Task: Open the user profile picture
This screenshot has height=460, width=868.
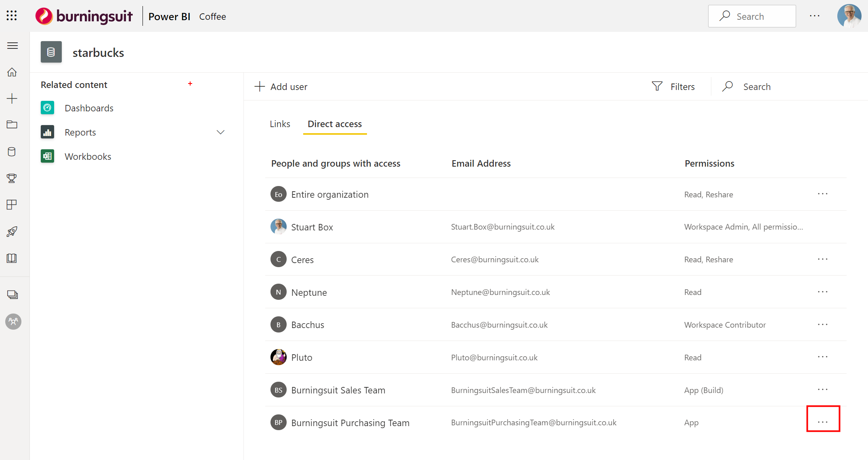Action: pos(849,16)
